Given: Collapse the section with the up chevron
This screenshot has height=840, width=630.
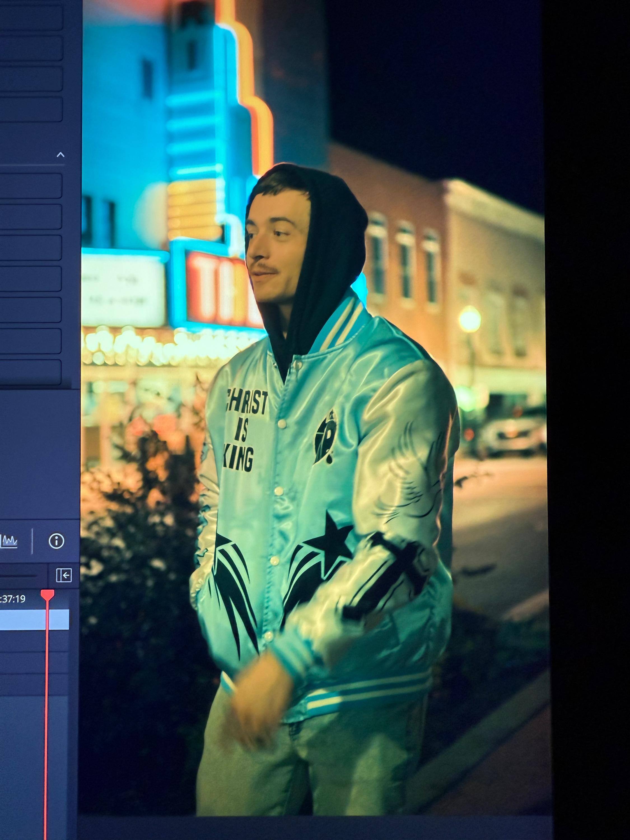Looking at the screenshot, I should [x=60, y=155].
